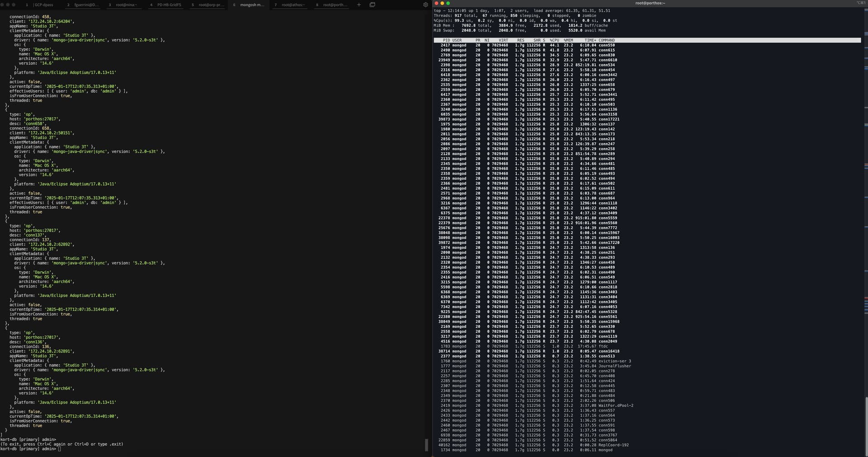Click the mongosh pane scrollbar thumb

click(426, 445)
